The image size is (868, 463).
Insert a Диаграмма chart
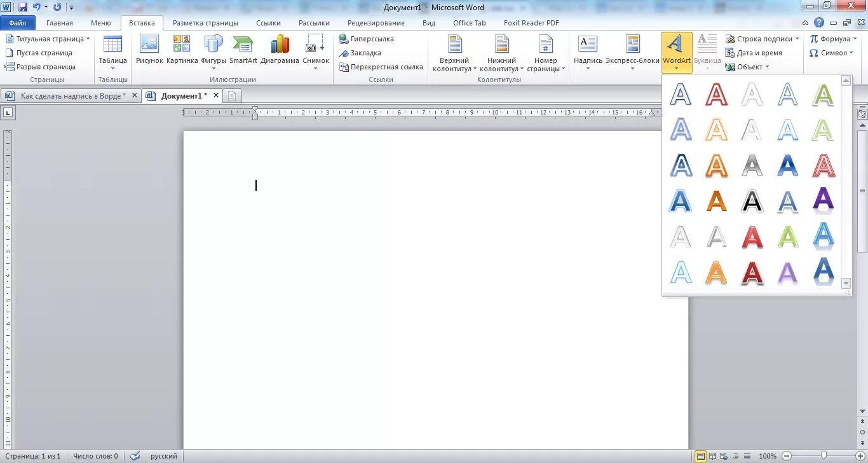pyautogui.click(x=280, y=50)
